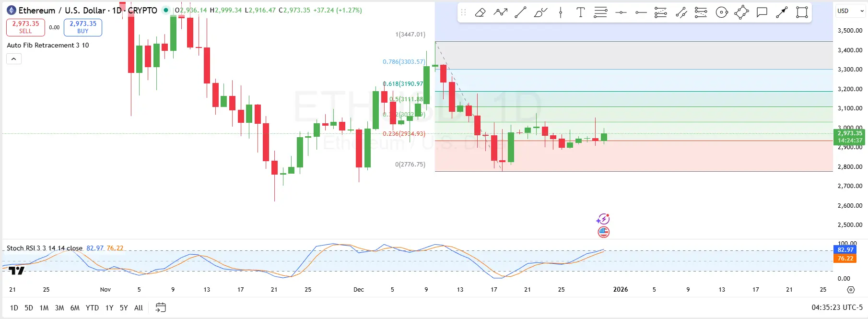Click the Ethereum / U.S. Dollar title

click(62, 11)
